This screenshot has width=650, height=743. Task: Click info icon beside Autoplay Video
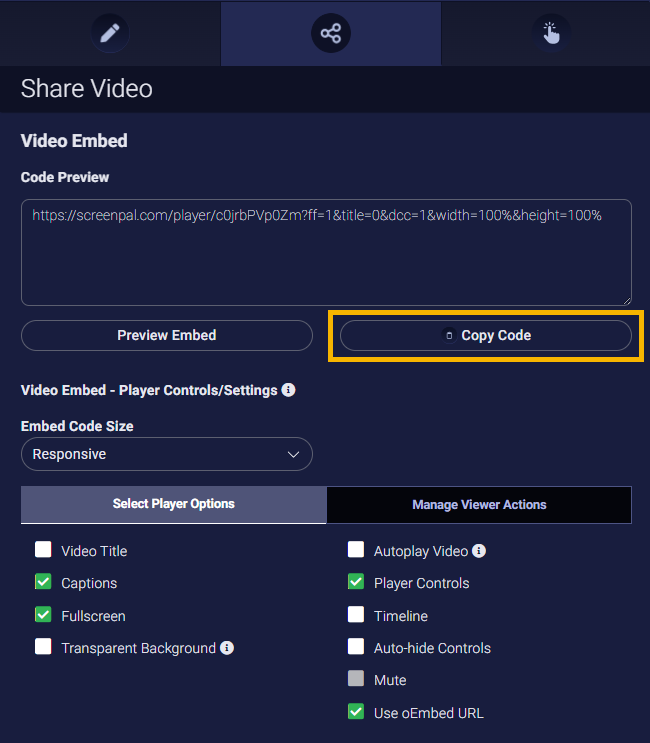click(479, 551)
